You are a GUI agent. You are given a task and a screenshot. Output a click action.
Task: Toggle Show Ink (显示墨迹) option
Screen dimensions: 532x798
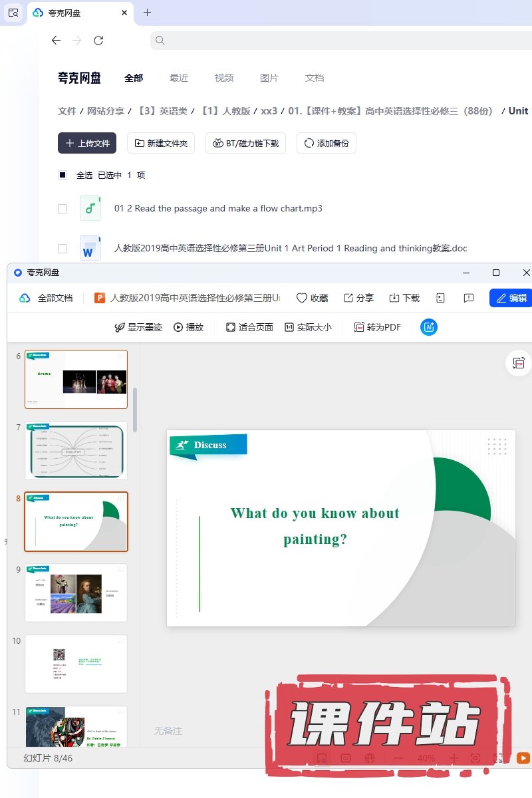point(138,327)
